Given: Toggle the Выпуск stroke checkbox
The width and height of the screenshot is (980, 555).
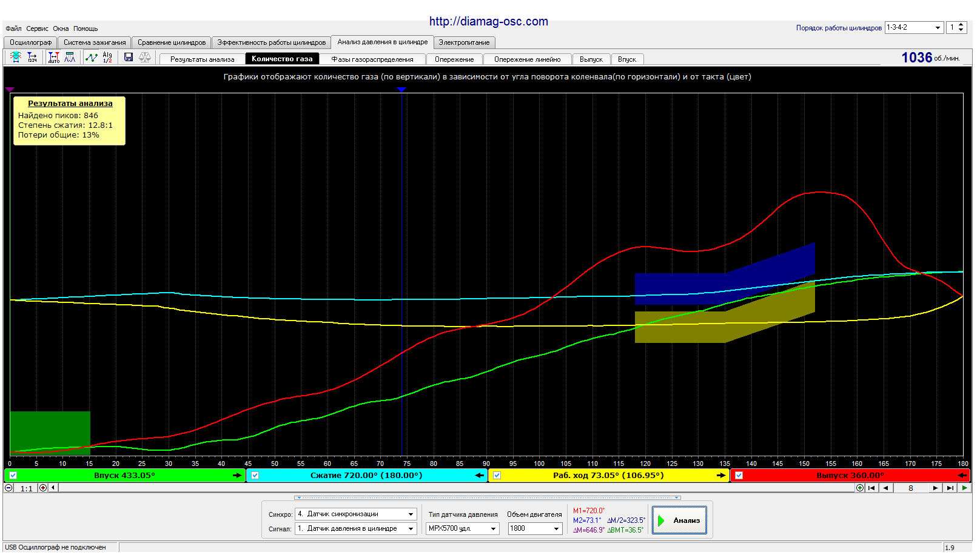Looking at the screenshot, I should [739, 476].
